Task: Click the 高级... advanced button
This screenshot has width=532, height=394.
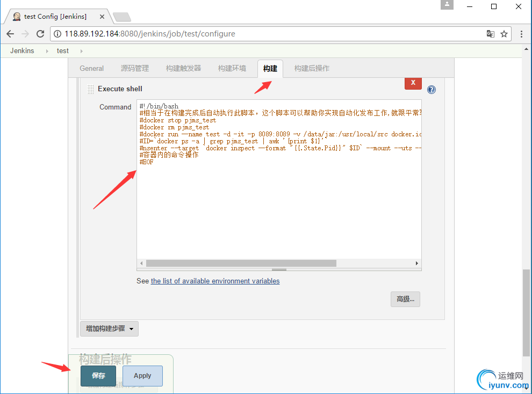Action: [405, 299]
